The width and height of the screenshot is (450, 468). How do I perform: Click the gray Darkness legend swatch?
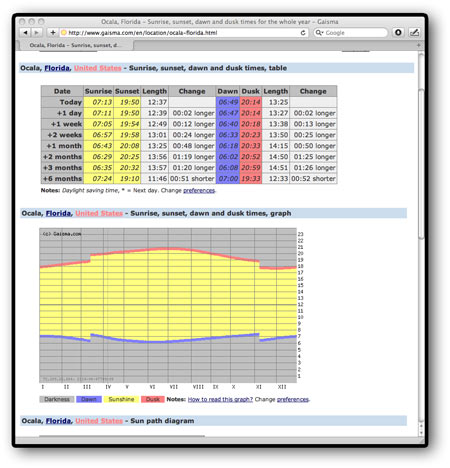57,399
